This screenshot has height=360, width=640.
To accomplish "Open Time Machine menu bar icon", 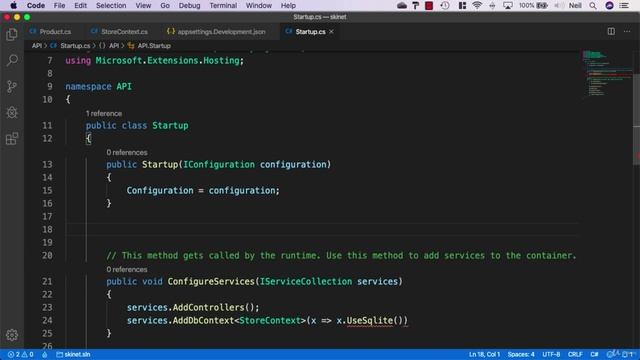I will pos(445,5).
